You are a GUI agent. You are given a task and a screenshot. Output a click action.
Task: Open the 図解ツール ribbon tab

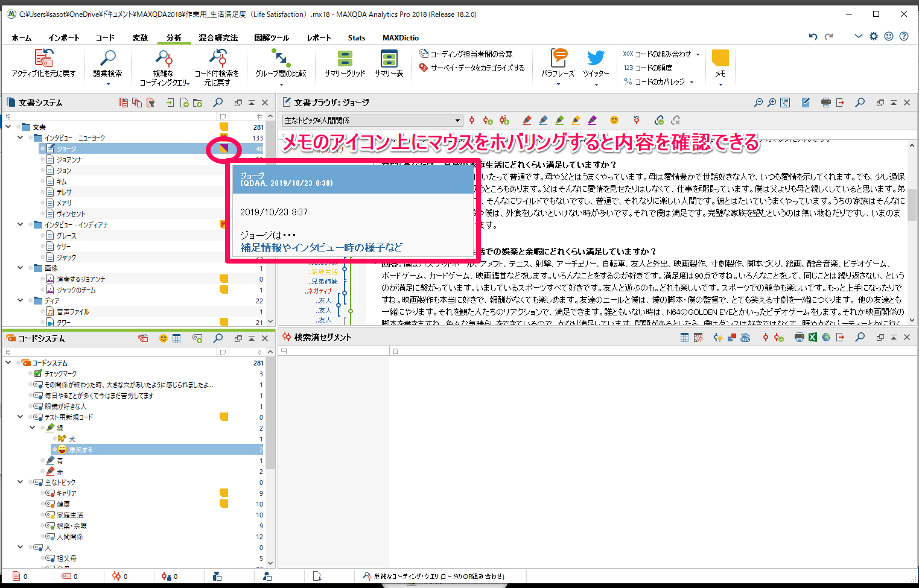coord(272,38)
